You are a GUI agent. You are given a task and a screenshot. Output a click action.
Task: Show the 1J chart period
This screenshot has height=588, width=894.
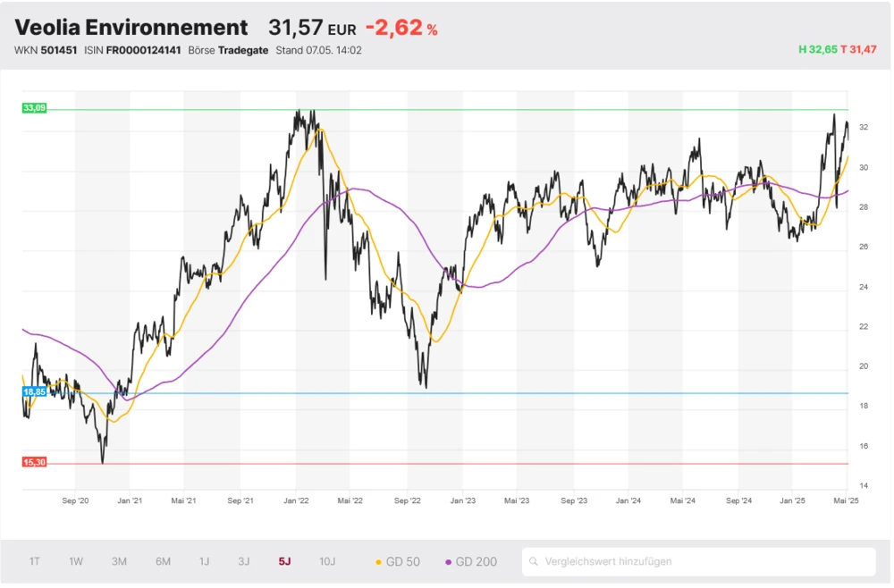click(205, 562)
